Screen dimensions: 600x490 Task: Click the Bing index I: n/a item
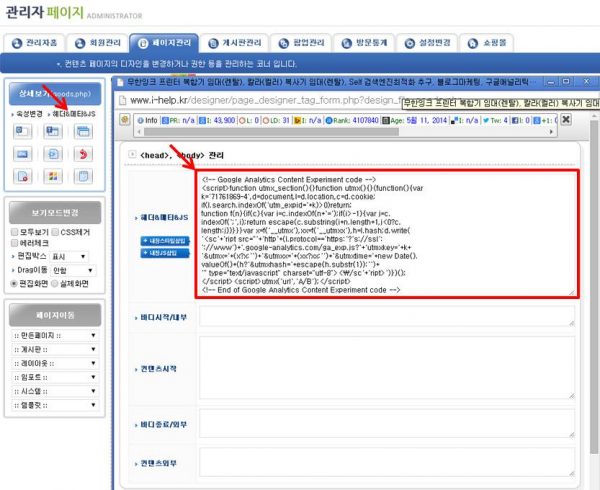click(x=308, y=120)
